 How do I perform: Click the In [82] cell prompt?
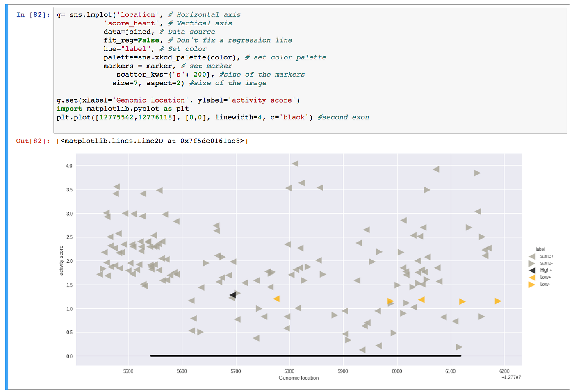point(33,15)
